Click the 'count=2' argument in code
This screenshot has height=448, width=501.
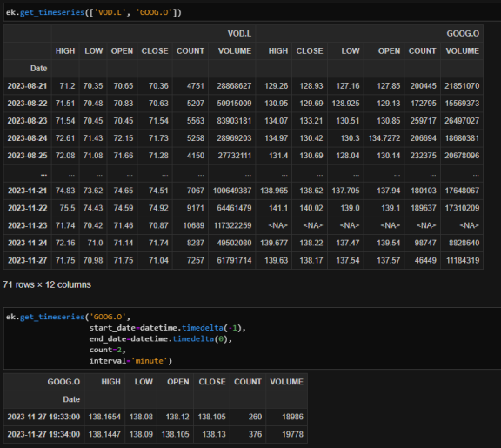(105, 350)
